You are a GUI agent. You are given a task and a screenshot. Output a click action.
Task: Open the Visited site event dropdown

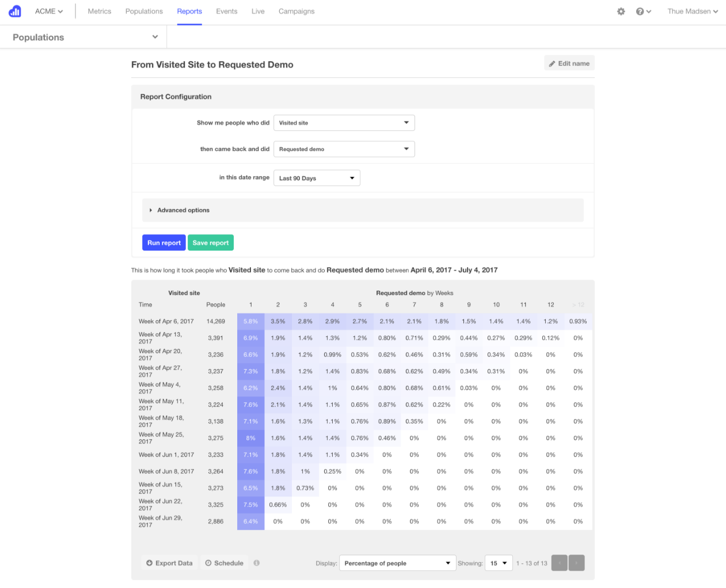click(x=344, y=123)
